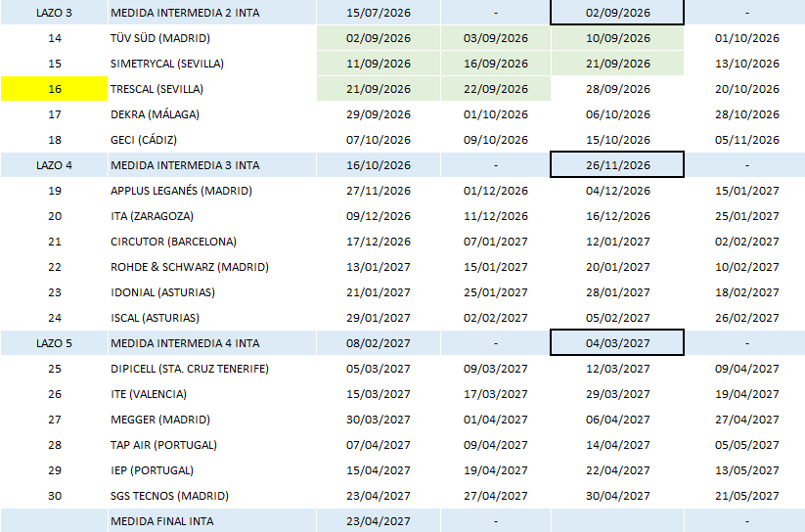
Task: Select the cell 14/04/2027 in TAP AIR row
Action: (617, 445)
